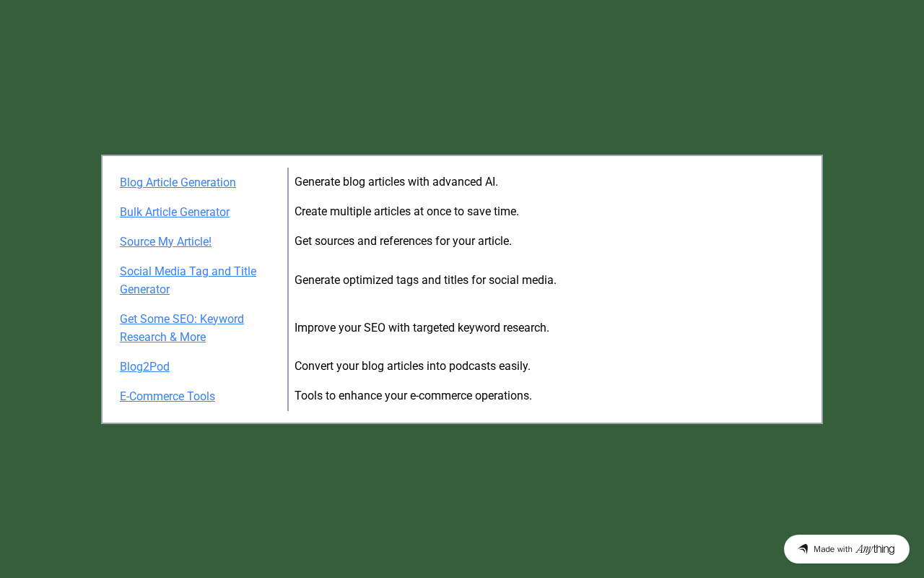The height and width of the screenshot is (578, 924).
Task: Open the Bulk Article Generator link
Action: (175, 212)
